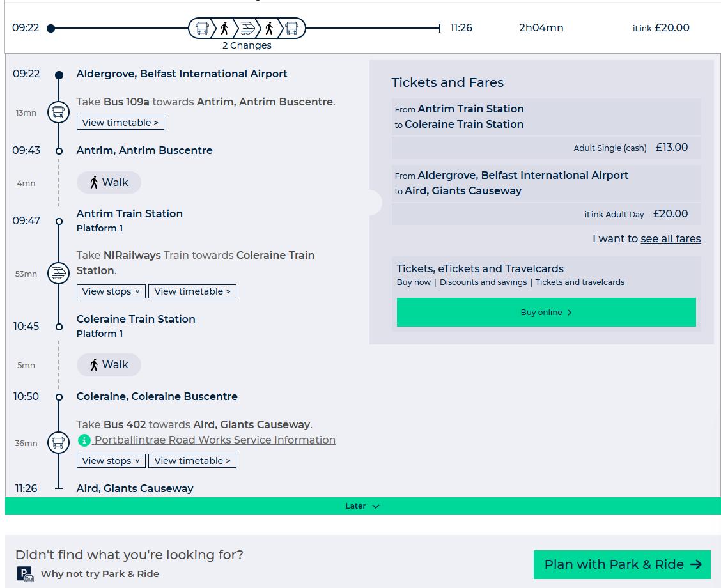This screenshot has height=588, width=721.
Task: Click the train icon beside NIRailways leg
Action: tap(58, 273)
